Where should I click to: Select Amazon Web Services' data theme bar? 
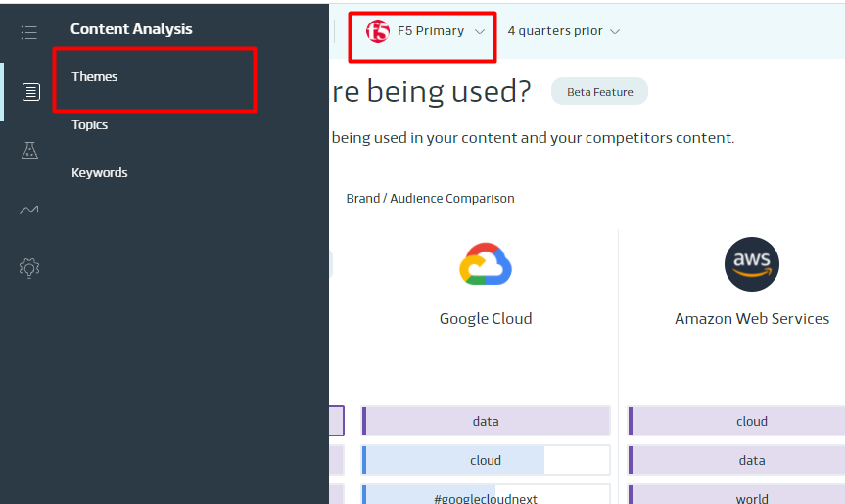point(736,460)
